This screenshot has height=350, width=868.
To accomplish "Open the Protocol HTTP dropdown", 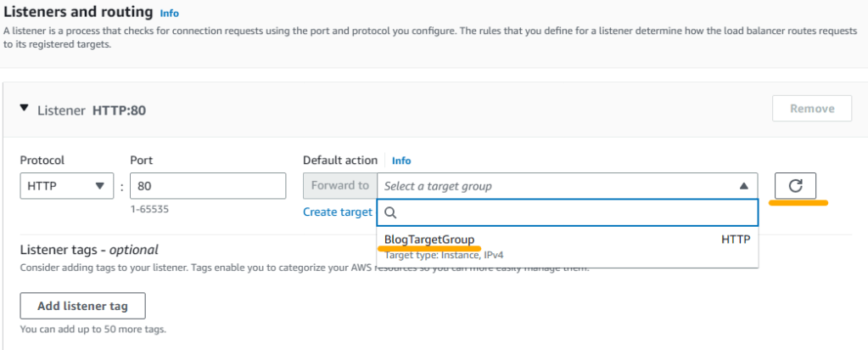I will (x=66, y=186).
